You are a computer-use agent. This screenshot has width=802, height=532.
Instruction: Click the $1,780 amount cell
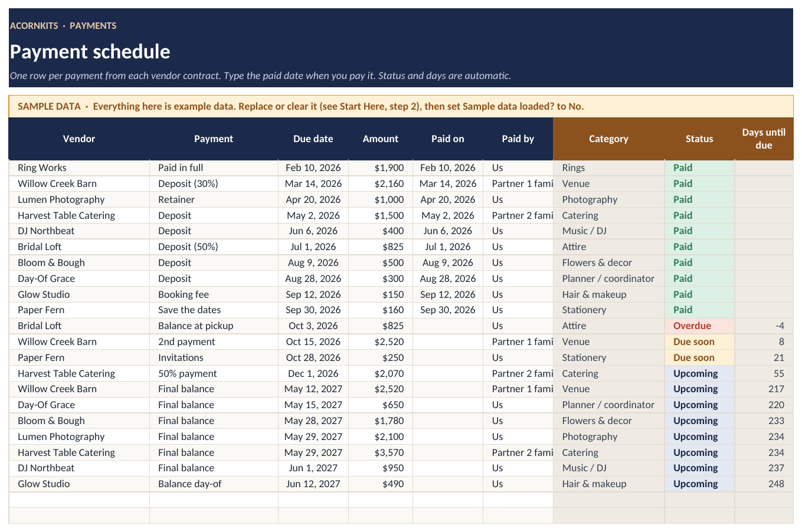[381, 421]
